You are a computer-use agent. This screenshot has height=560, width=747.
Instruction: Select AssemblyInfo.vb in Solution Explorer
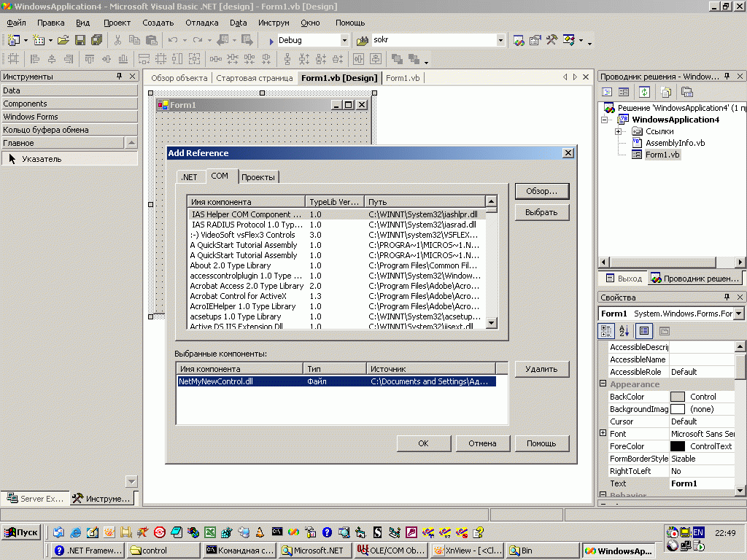tap(675, 143)
